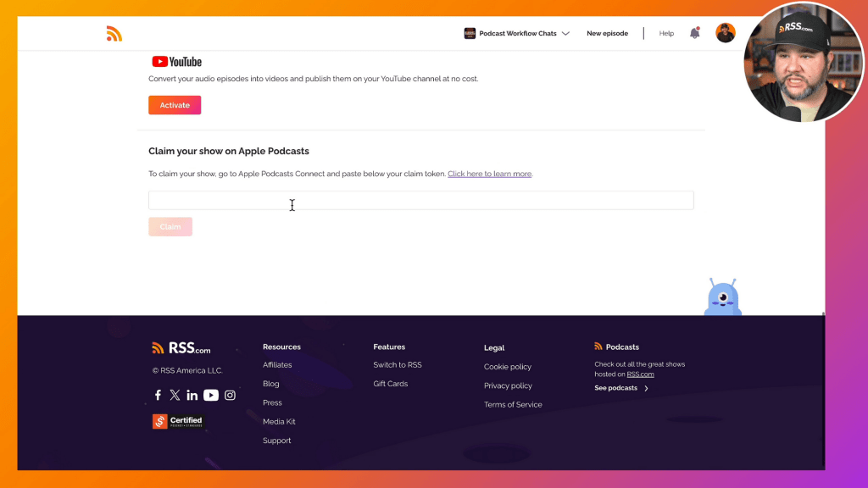Open the Instagram social icon
The width and height of the screenshot is (868, 488).
coord(230,395)
